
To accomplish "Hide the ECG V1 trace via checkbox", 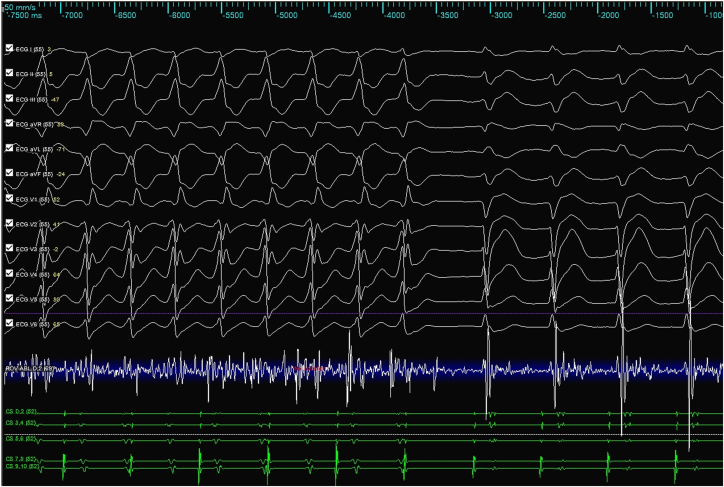I will point(10,198).
